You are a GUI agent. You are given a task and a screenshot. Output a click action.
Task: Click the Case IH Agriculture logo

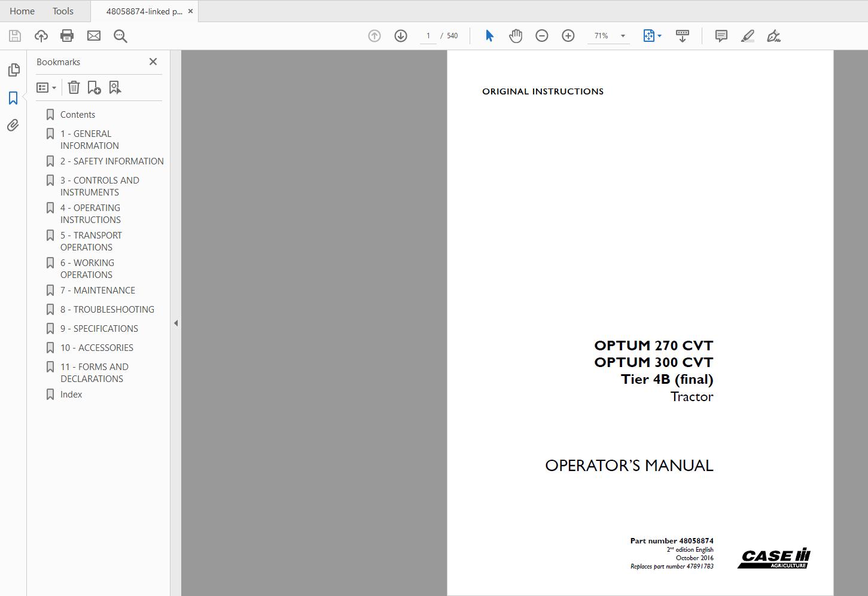[x=774, y=558]
